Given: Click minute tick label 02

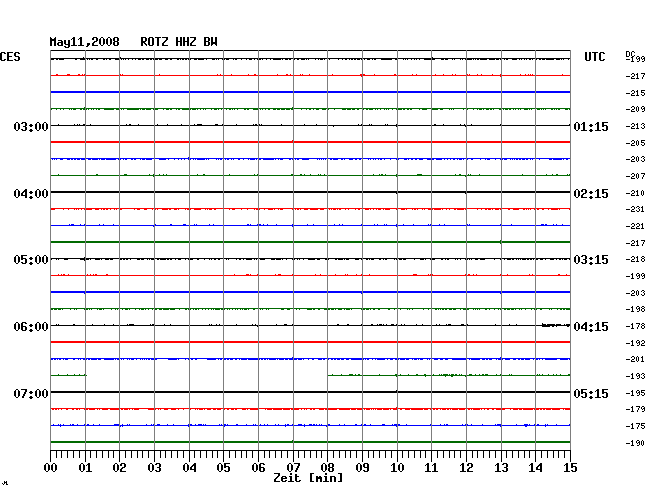Looking at the screenshot, I should [x=119, y=468].
